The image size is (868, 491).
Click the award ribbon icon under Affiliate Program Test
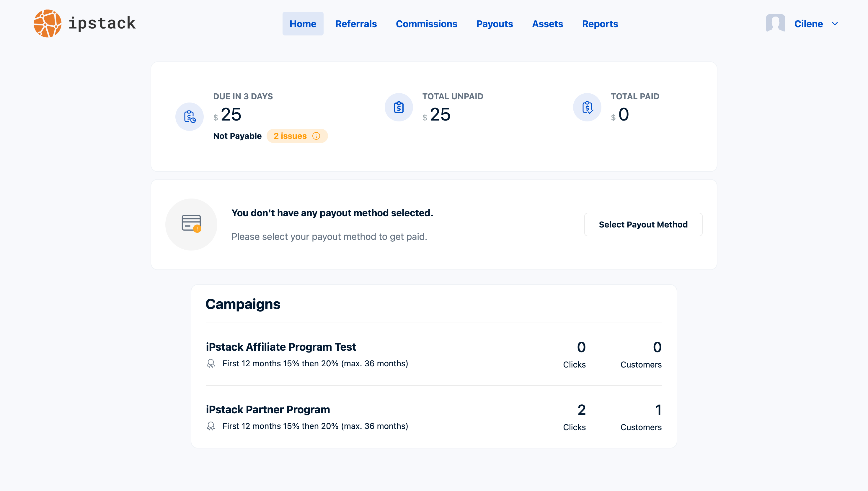click(x=211, y=364)
